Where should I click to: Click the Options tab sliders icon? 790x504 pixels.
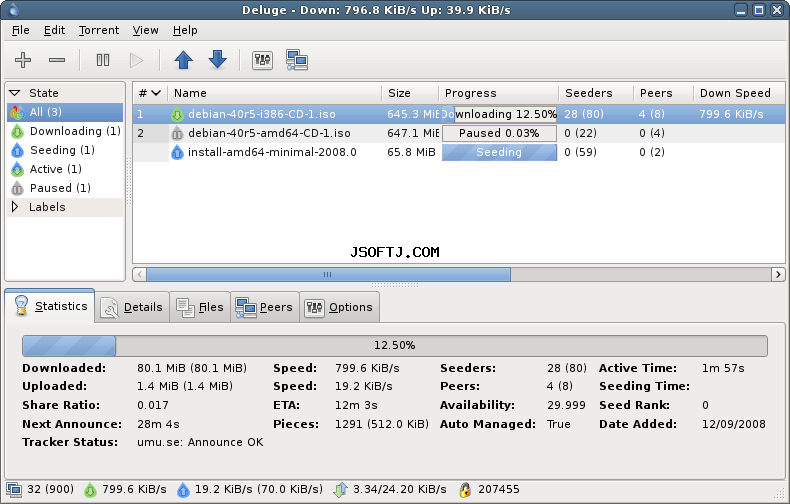point(314,307)
